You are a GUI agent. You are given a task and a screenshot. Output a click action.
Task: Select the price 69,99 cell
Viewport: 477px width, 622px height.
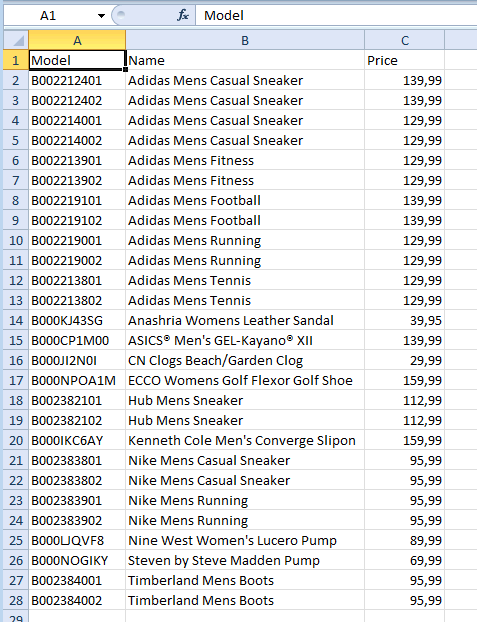[x=404, y=560]
